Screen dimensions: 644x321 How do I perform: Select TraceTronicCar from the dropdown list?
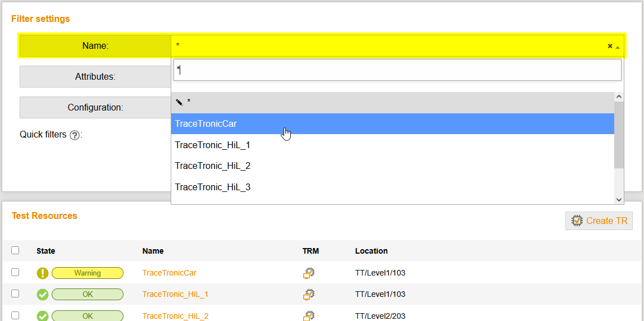pyautogui.click(x=205, y=124)
